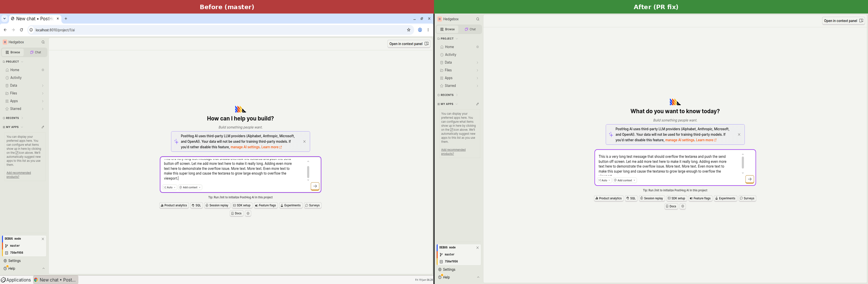
Task: Collapse the PROJECT section in Before panel
Action: pos(13,62)
